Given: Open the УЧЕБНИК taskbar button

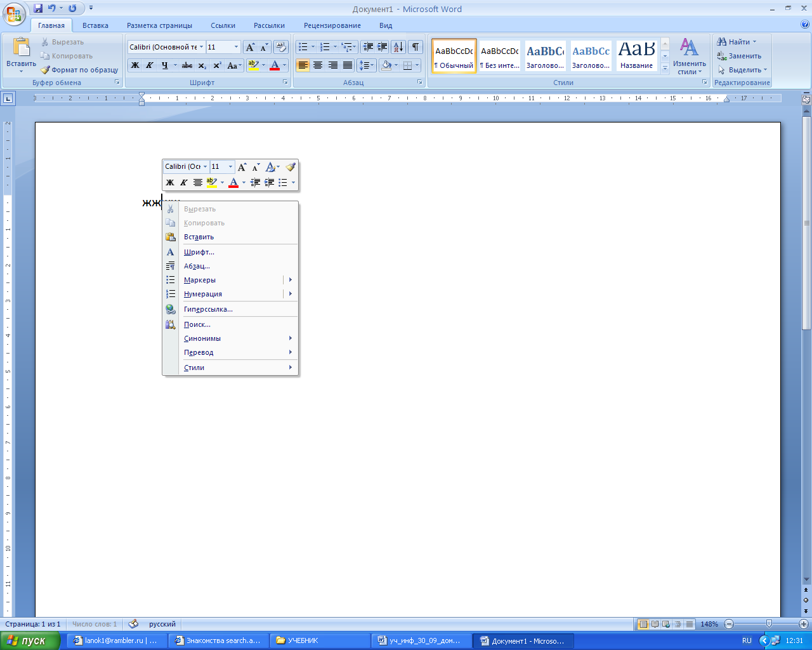Looking at the screenshot, I should [x=320, y=640].
